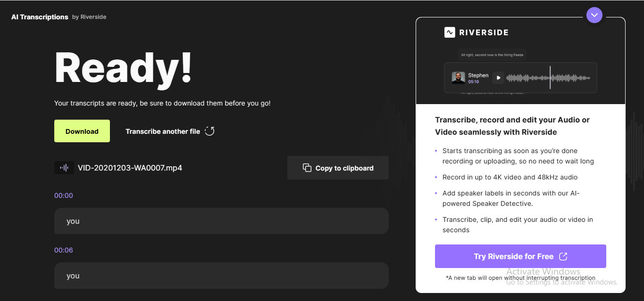Open AI Transcriptions home title
The image size is (644, 301).
tap(40, 17)
